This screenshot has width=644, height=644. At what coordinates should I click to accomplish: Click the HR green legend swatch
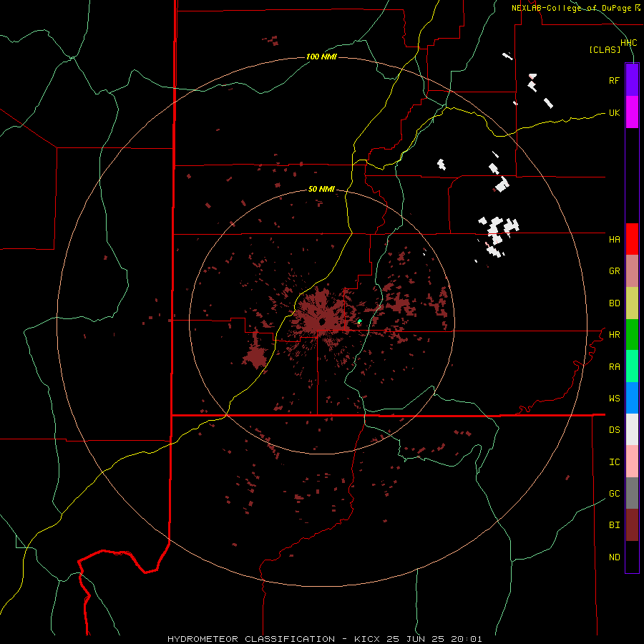[x=632, y=335]
